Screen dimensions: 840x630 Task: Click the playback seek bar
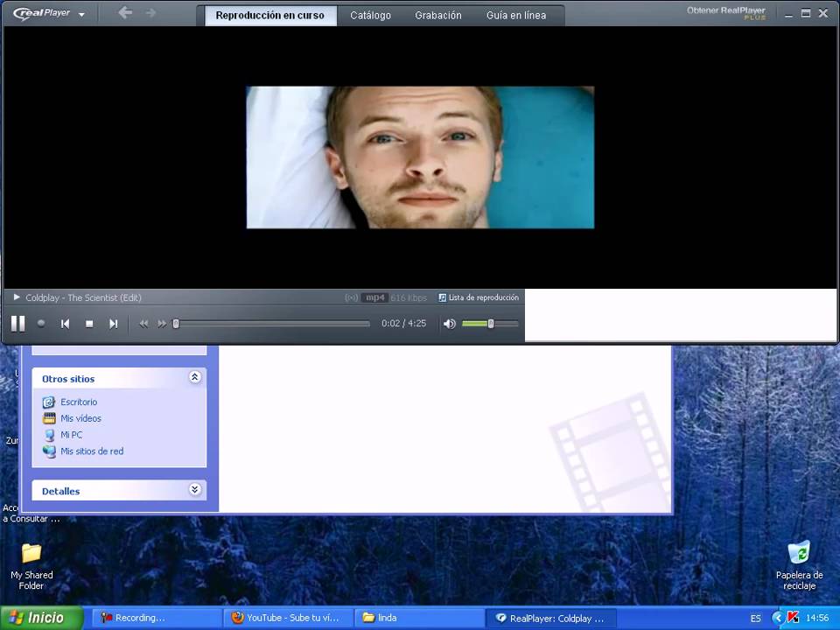pyautogui.click(x=271, y=324)
